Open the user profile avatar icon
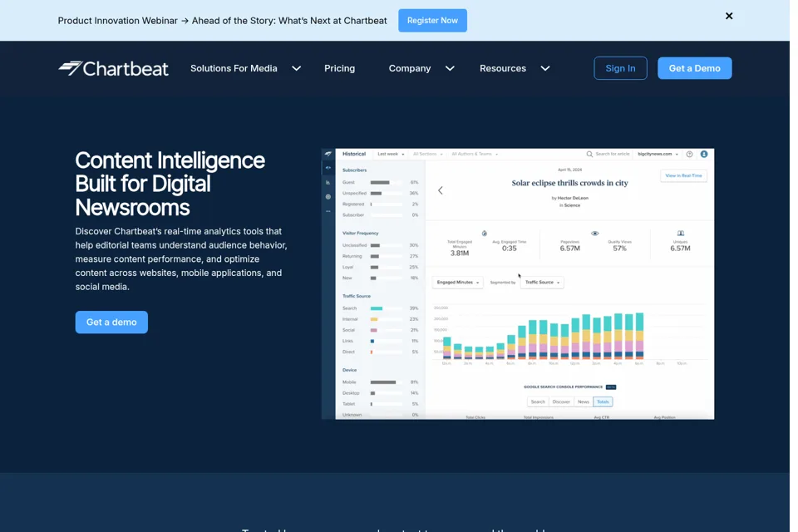This screenshot has width=798, height=532. click(704, 154)
